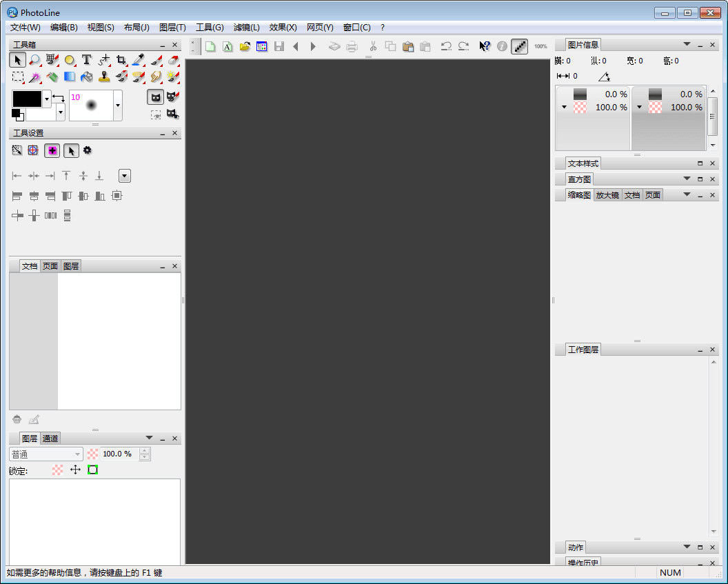The height and width of the screenshot is (584, 728).
Task: Switch to the 通道 tab
Action: [x=50, y=439]
